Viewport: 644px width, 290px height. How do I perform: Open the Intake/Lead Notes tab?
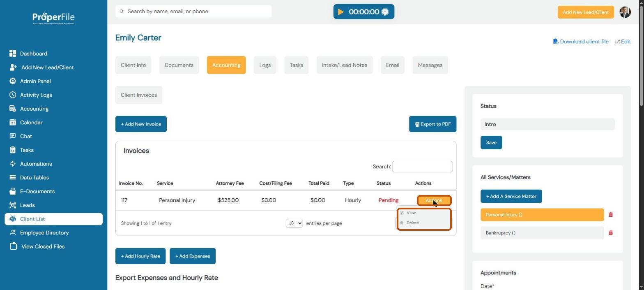click(345, 65)
